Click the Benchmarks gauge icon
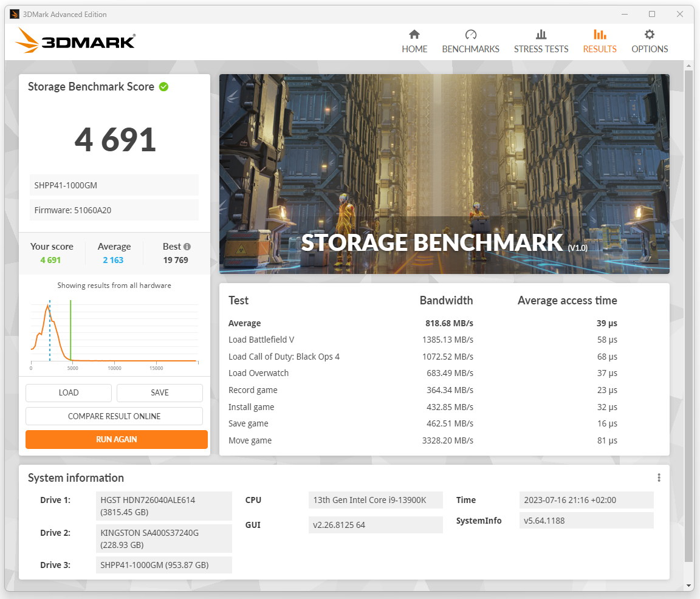 tap(470, 35)
